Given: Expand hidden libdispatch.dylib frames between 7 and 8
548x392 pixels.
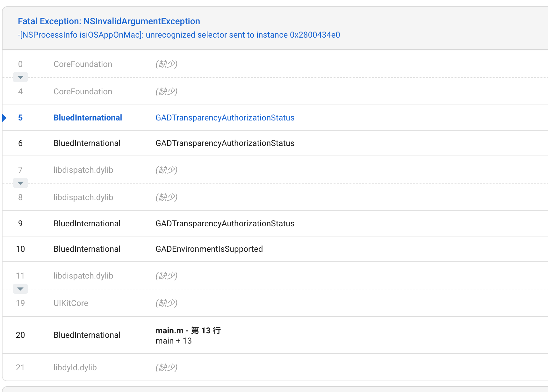Looking at the screenshot, I should pos(20,183).
